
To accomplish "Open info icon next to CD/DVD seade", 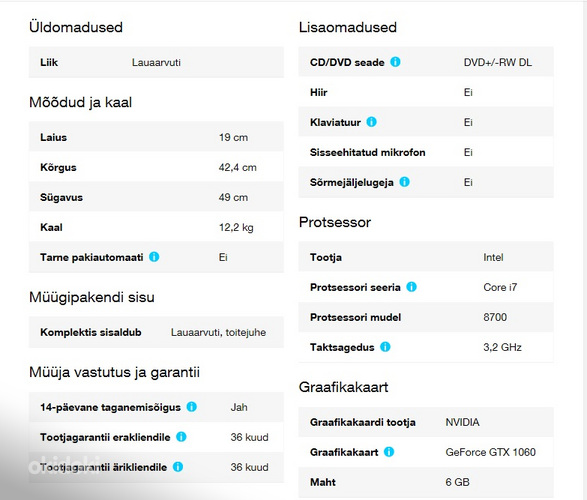I will click(395, 62).
